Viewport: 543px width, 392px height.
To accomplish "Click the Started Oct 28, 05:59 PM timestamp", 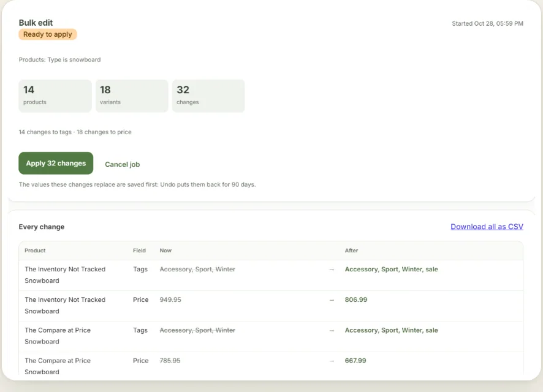I will [487, 23].
